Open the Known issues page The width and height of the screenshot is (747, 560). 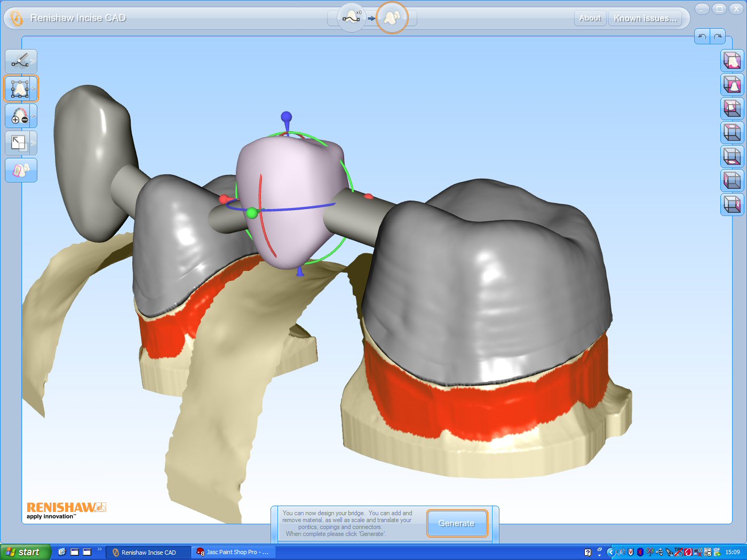[x=645, y=18]
